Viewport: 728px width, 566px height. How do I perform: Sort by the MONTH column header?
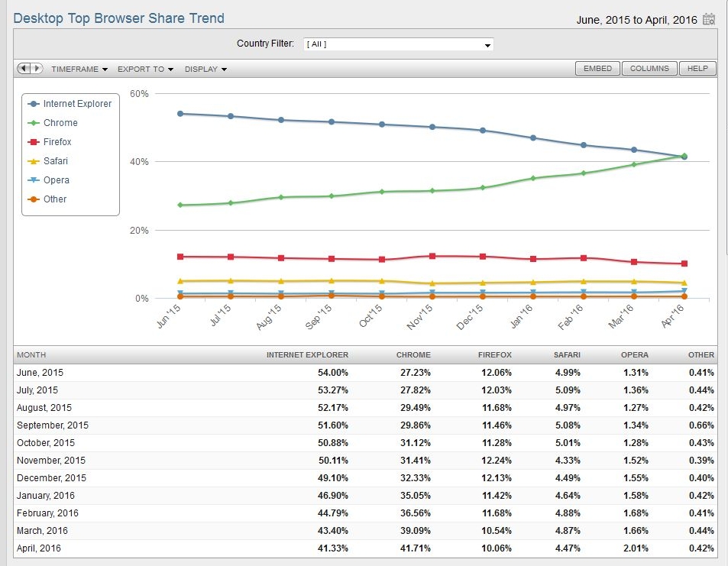pyautogui.click(x=31, y=354)
